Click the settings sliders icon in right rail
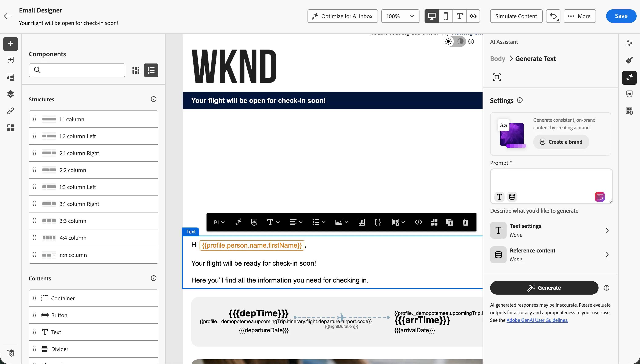Screen dimensions: 640x364 pyautogui.click(x=629, y=43)
